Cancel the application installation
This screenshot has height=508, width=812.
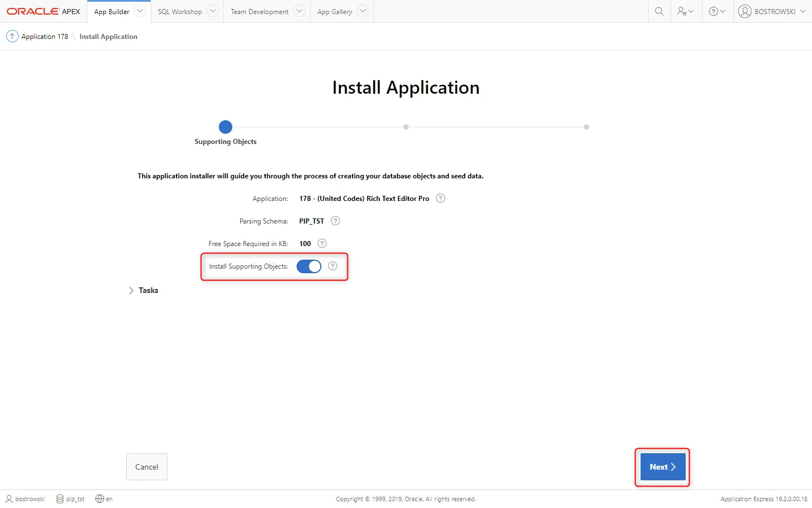coord(147,467)
